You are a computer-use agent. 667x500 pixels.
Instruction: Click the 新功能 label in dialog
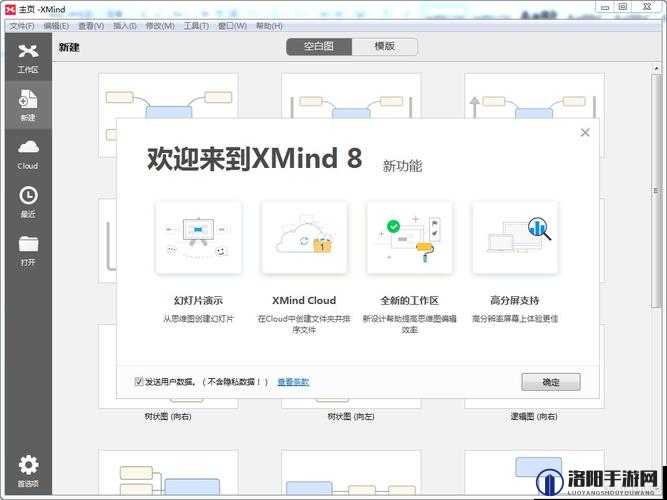pyautogui.click(x=402, y=166)
